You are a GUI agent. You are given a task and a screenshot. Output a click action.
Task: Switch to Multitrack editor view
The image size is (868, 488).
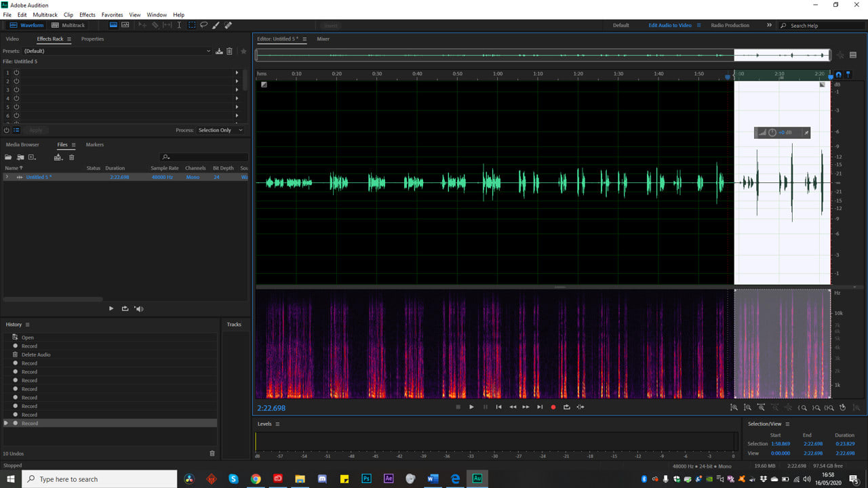[68, 25]
